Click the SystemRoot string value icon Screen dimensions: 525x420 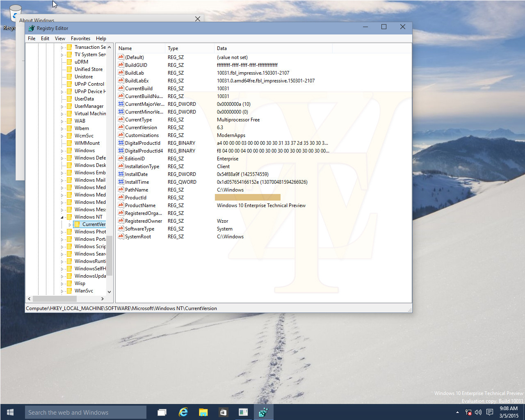click(121, 236)
